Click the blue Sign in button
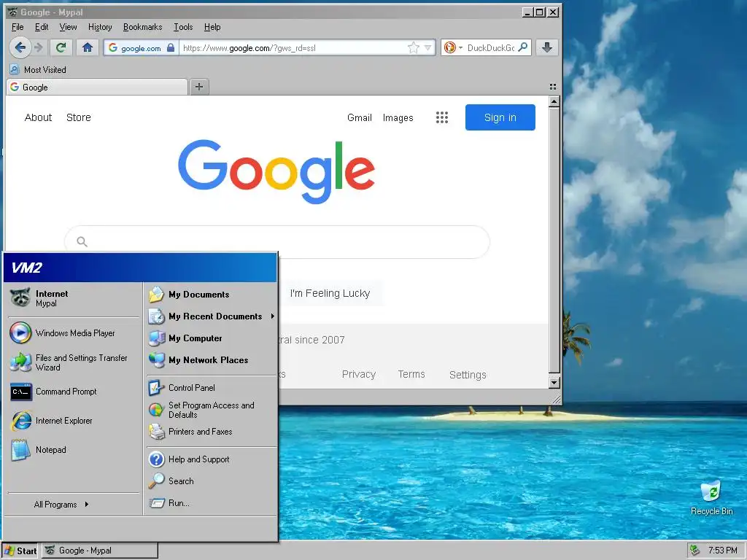This screenshot has height=560, width=747. (x=500, y=117)
